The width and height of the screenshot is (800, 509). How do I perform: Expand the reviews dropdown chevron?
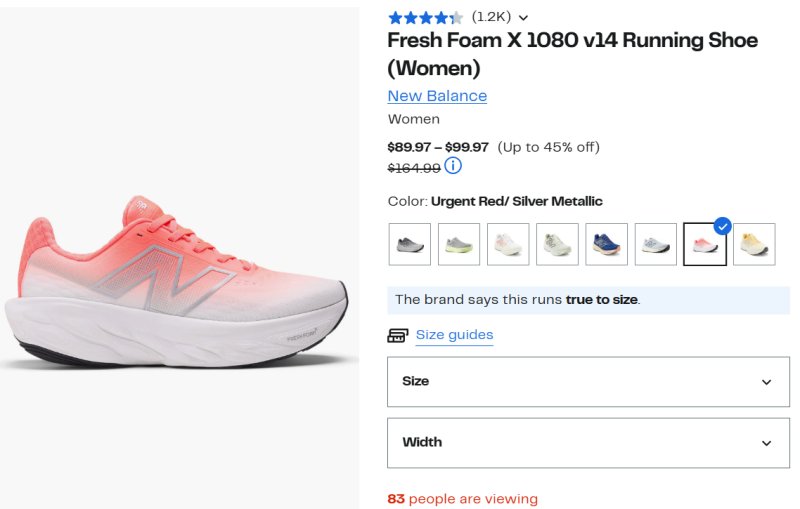(x=523, y=17)
